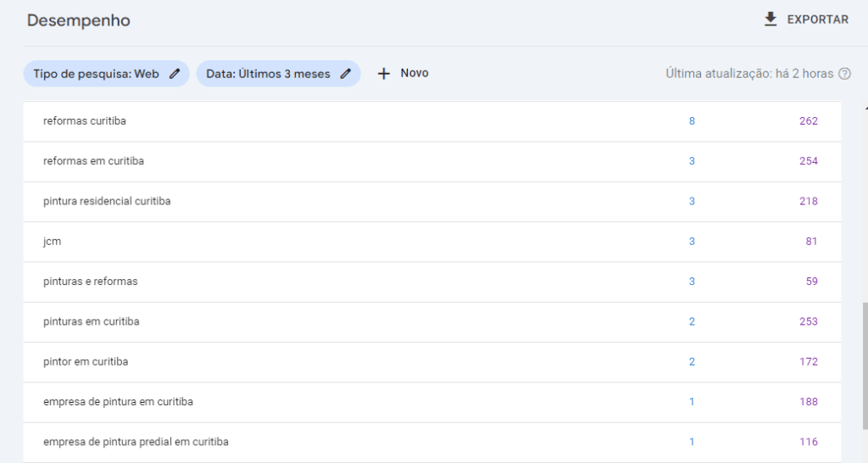The width and height of the screenshot is (868, 463).
Task: Select the 'reformas curitiba' query row
Action: coord(85,121)
